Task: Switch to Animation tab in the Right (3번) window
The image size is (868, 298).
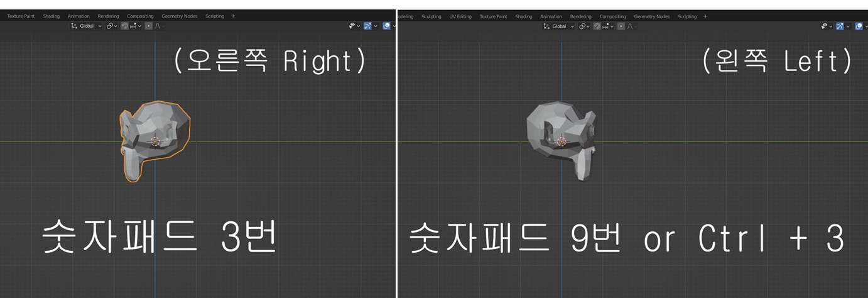Action: [79, 16]
